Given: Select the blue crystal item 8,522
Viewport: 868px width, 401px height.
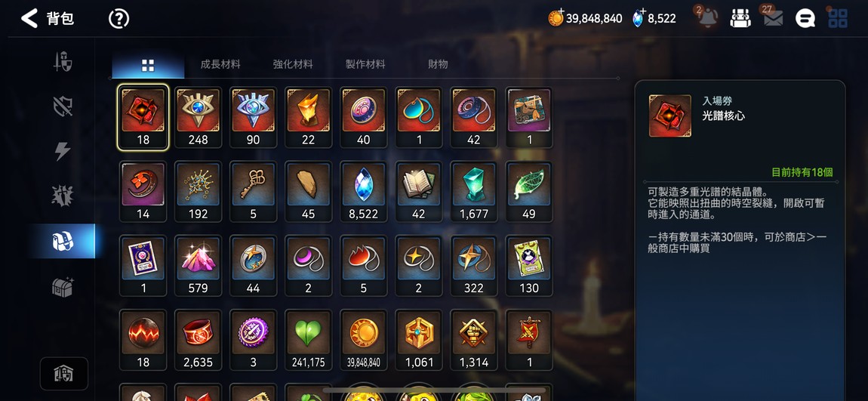Looking at the screenshot, I should click(x=364, y=191).
